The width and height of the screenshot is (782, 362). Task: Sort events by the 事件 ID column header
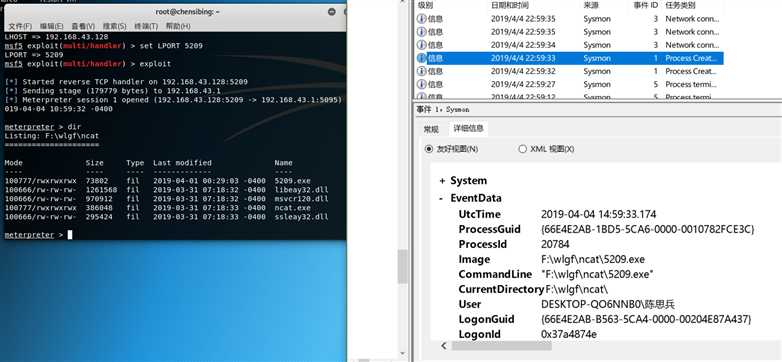(x=647, y=5)
